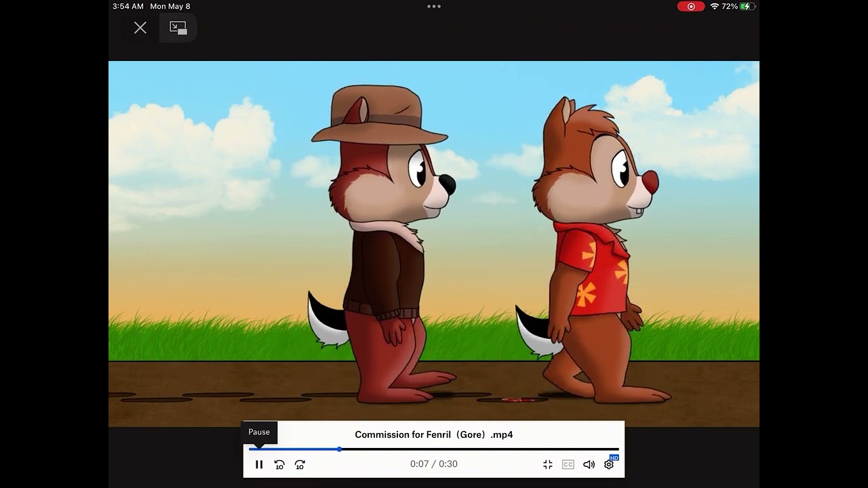Mute the video volume
The height and width of the screenshot is (488, 868).
pos(589,464)
